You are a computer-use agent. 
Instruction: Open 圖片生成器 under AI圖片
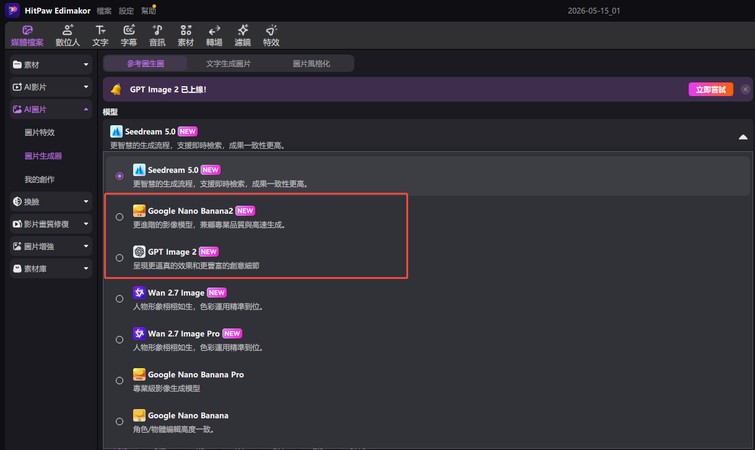pyautogui.click(x=43, y=156)
